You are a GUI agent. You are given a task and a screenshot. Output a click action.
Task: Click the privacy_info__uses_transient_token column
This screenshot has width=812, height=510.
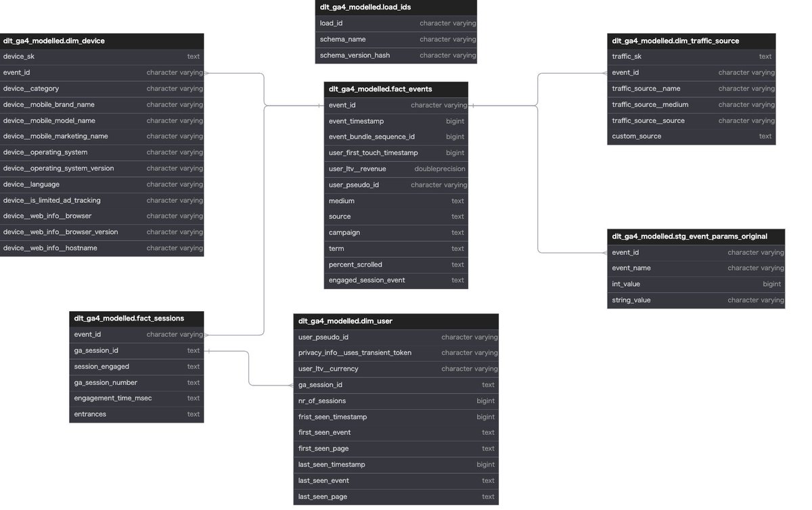(396, 353)
